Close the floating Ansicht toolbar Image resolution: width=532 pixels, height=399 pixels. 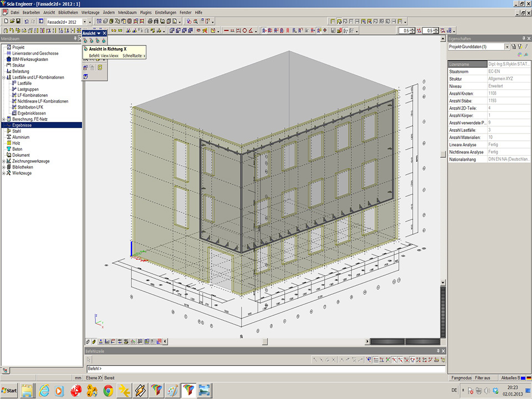tap(104, 33)
